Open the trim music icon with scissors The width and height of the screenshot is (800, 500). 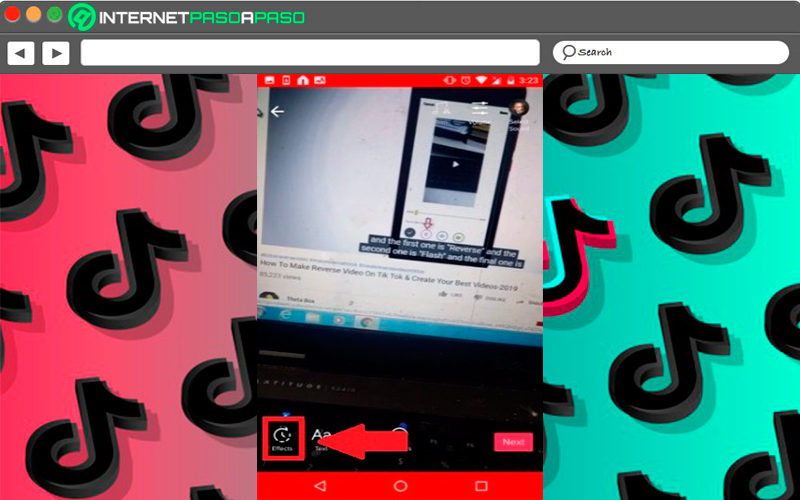[440, 109]
